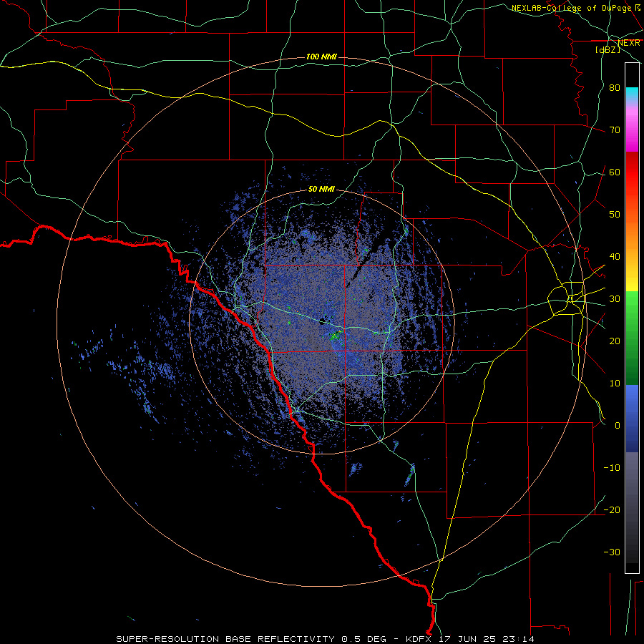Click the Super-Resolution Base Reflectivity caption
This screenshot has width=644, height=644.
pos(225,639)
